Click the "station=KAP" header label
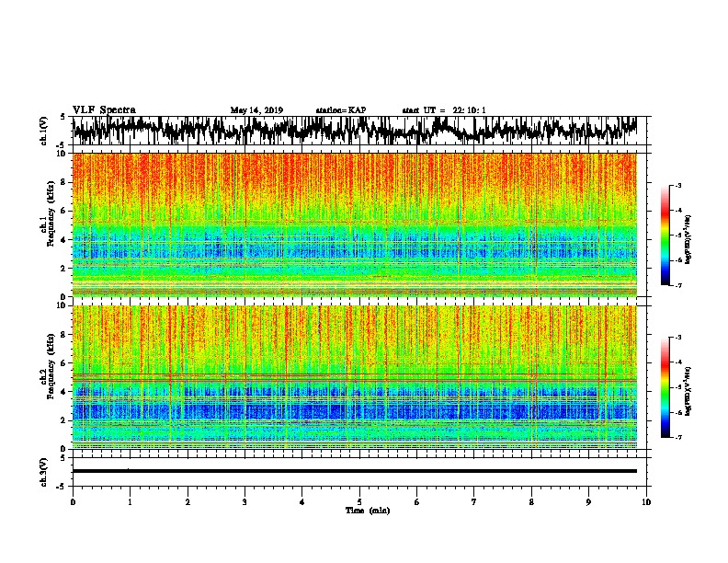 click(341, 110)
